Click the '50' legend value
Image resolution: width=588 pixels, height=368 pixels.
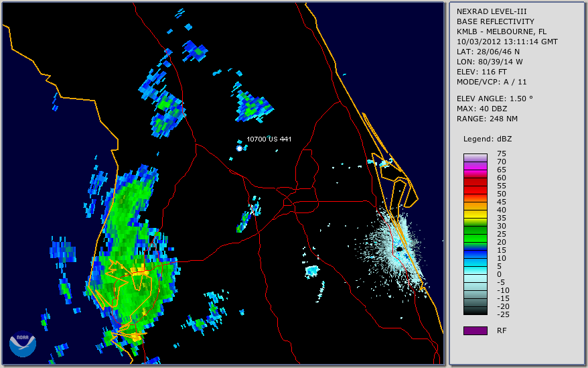click(502, 194)
